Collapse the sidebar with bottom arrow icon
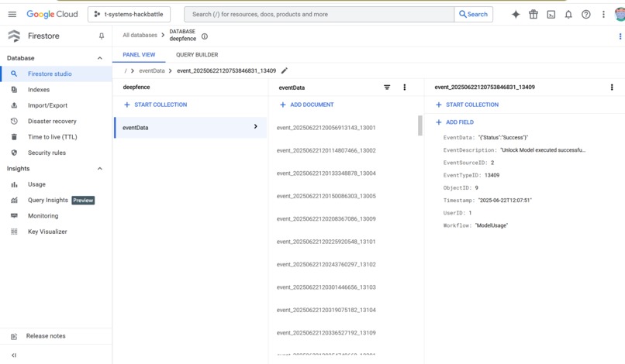 tap(14, 355)
